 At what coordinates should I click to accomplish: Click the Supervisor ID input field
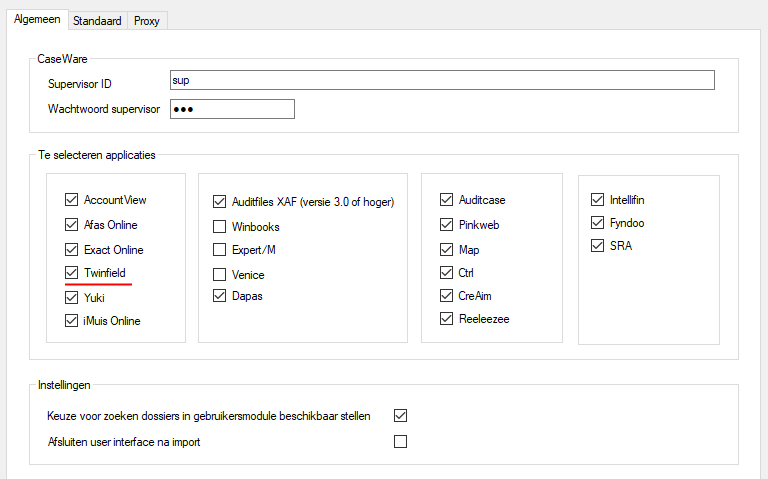[442, 80]
